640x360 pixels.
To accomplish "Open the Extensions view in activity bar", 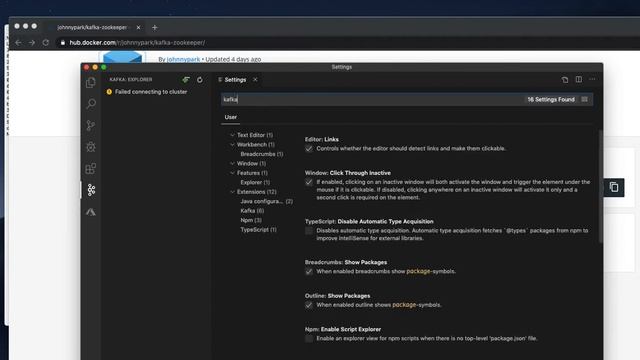I will (x=91, y=168).
